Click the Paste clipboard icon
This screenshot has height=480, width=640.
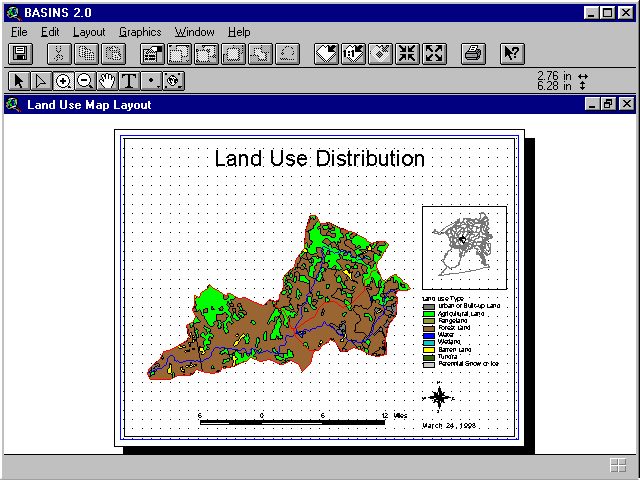(x=113, y=54)
